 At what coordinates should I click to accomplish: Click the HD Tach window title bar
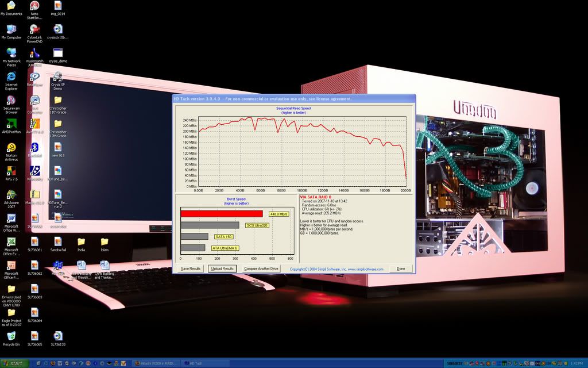click(x=293, y=99)
